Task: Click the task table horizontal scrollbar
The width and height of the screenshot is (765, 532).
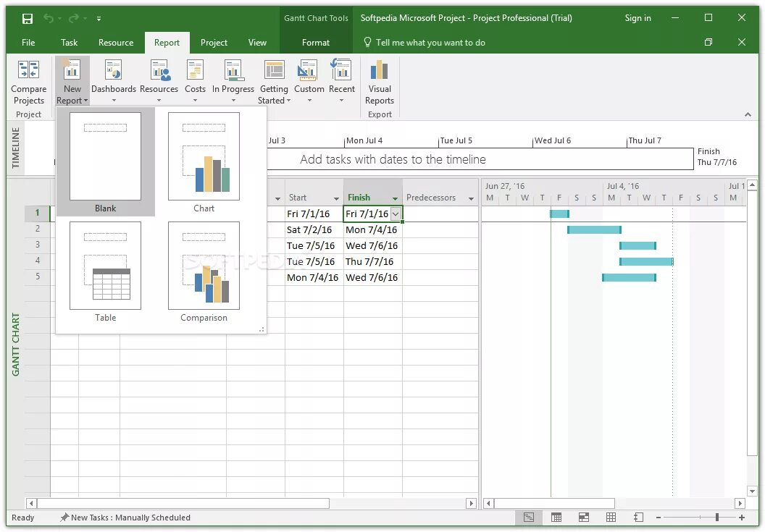Action: point(183,503)
